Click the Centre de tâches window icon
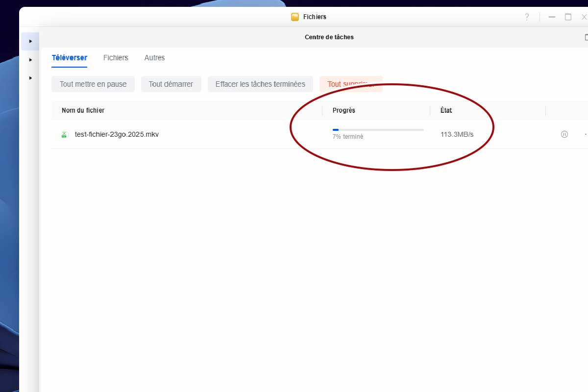 [586, 37]
